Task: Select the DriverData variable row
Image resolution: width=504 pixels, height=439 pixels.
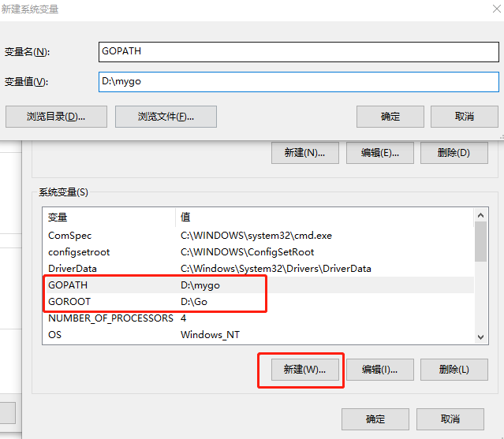Action: [259, 269]
